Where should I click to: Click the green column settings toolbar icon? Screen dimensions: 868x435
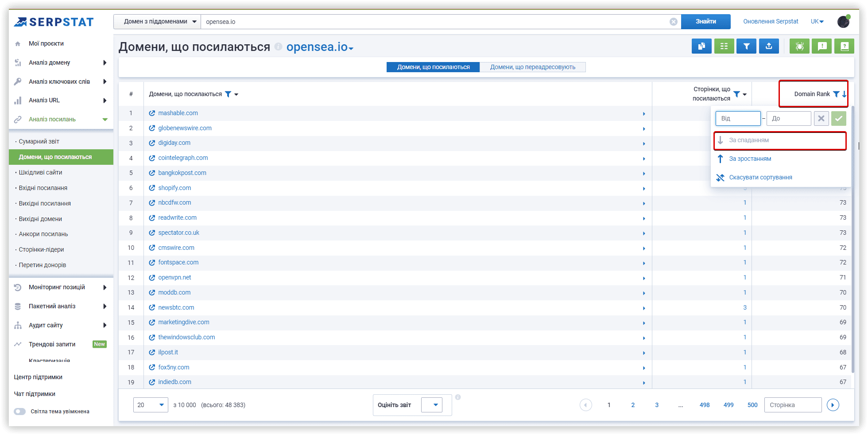[x=724, y=46]
